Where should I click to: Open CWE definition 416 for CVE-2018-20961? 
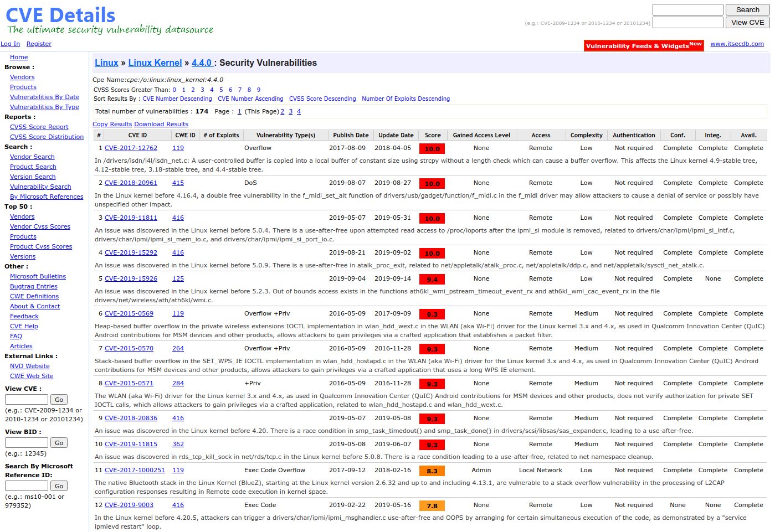(178, 183)
